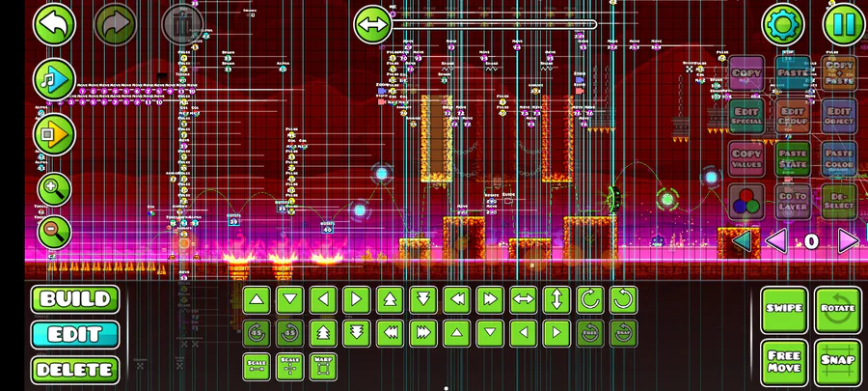Click the greyed-out trash delete button
This screenshot has width=868, height=391.
182,24
